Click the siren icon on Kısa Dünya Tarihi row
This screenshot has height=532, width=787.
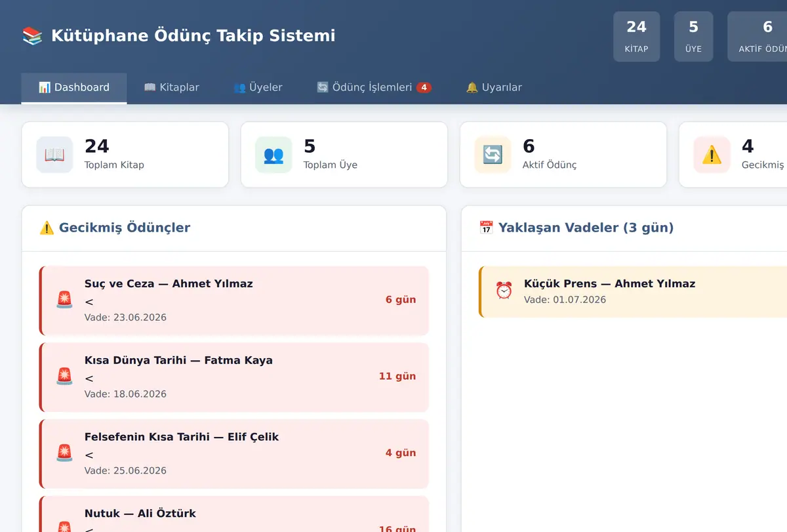(64, 377)
